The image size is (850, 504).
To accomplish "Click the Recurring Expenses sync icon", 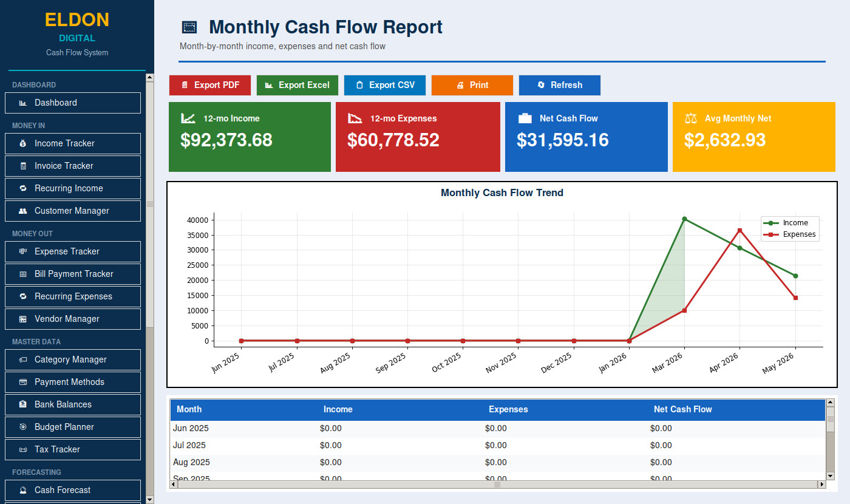I will 23,297.
